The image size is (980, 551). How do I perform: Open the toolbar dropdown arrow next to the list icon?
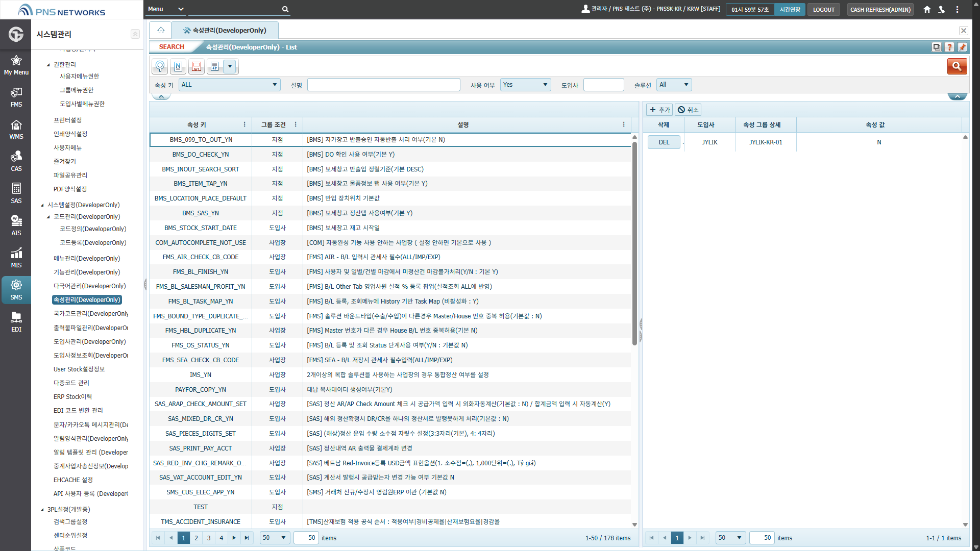[230, 66]
